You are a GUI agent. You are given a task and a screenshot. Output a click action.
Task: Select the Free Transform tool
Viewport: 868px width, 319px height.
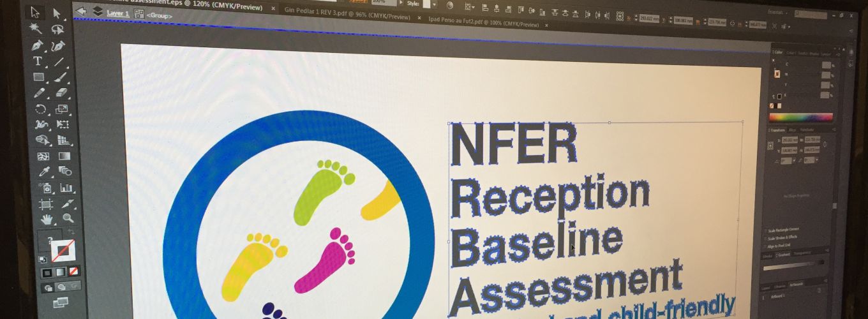63,124
